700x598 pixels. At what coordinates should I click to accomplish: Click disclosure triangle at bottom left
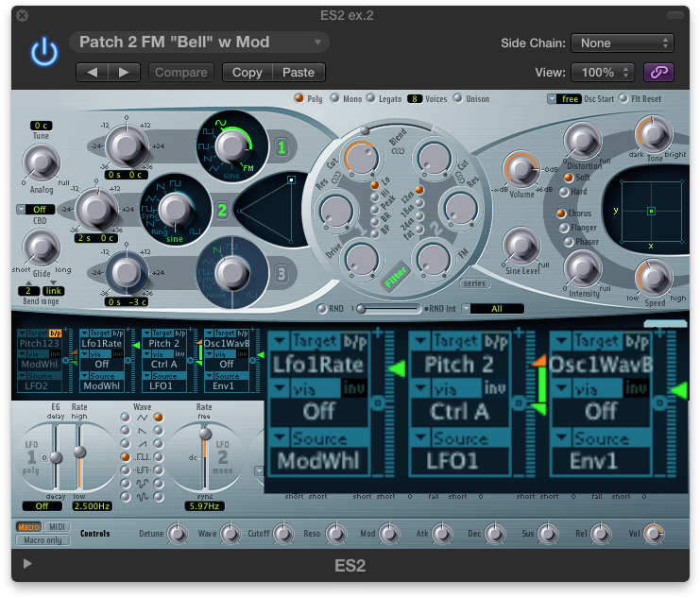(27, 564)
